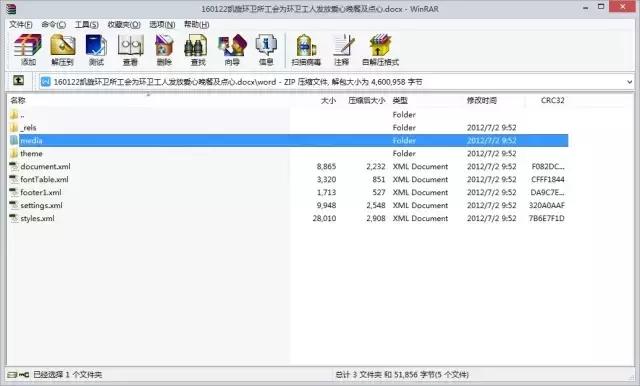Select the media folder name
Viewport: 640px width, 386px height.
point(31,140)
